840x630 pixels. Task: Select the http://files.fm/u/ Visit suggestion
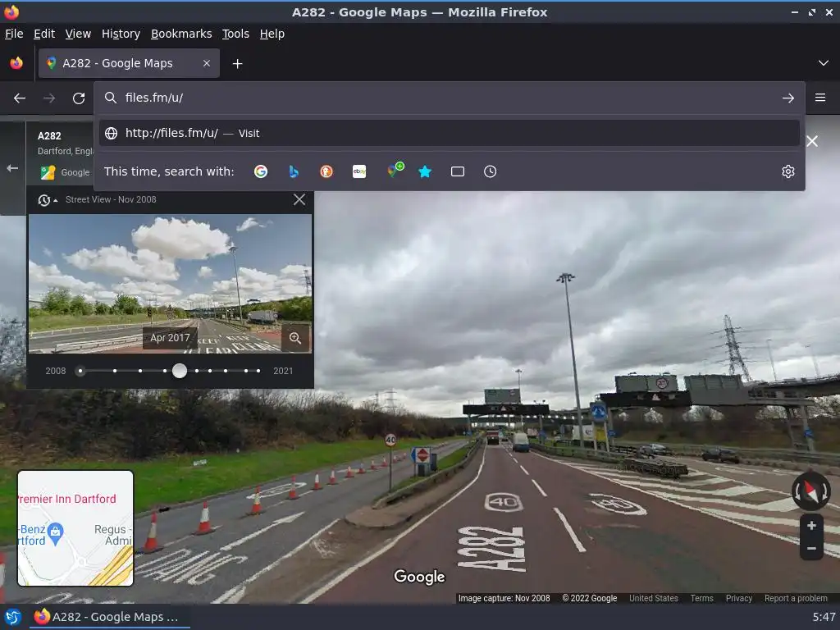[x=449, y=133]
